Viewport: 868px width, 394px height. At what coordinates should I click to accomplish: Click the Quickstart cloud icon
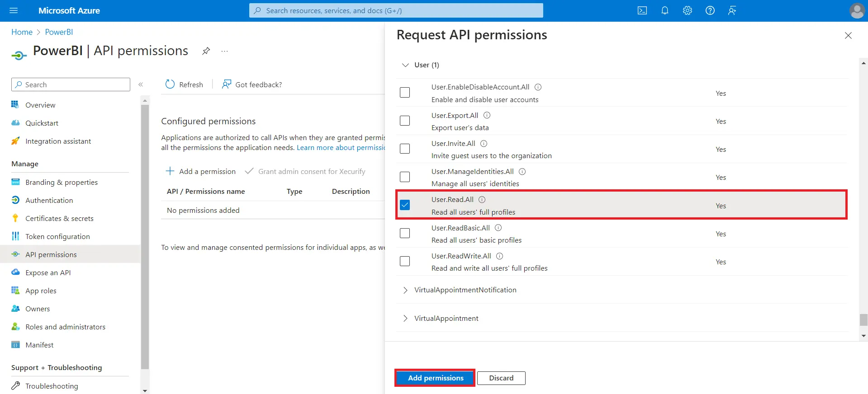pyautogui.click(x=15, y=123)
